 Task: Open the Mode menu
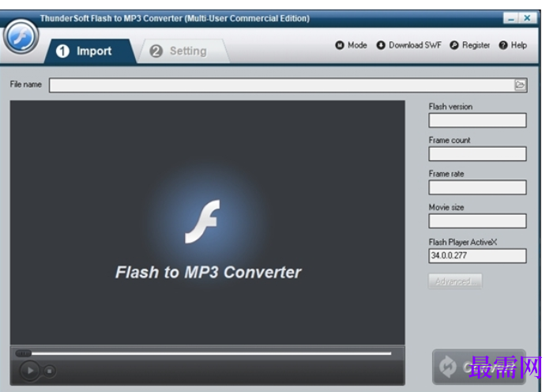pos(351,45)
